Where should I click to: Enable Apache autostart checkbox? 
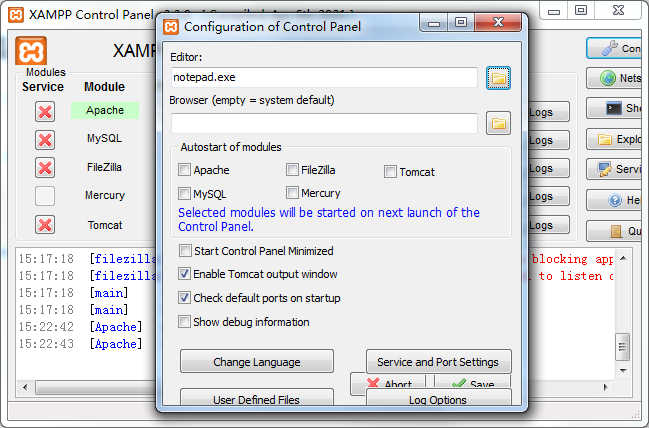coord(185,170)
